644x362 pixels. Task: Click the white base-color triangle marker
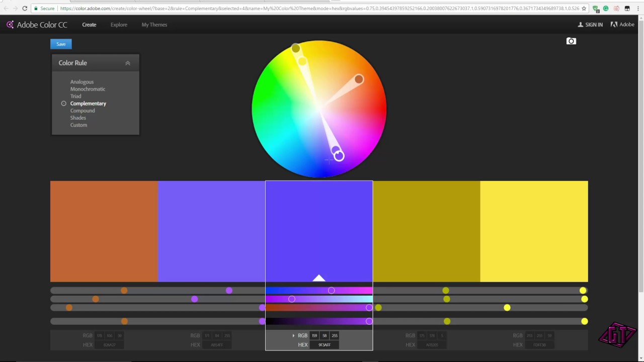coord(319,278)
